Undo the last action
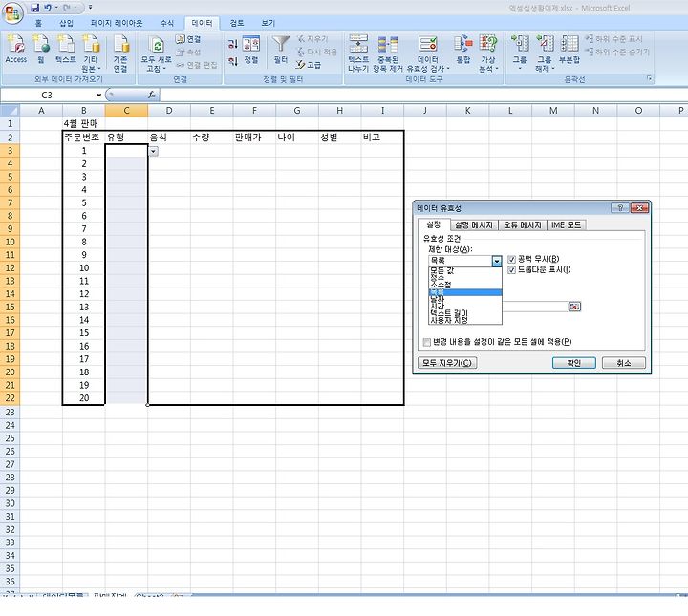Viewport: 688px width, 616px height. (48, 8)
